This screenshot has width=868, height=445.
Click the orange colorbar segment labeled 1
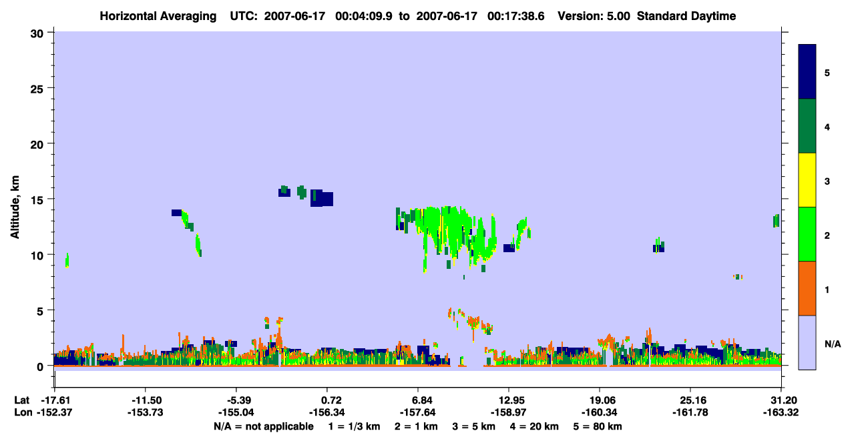pyautogui.click(x=807, y=288)
